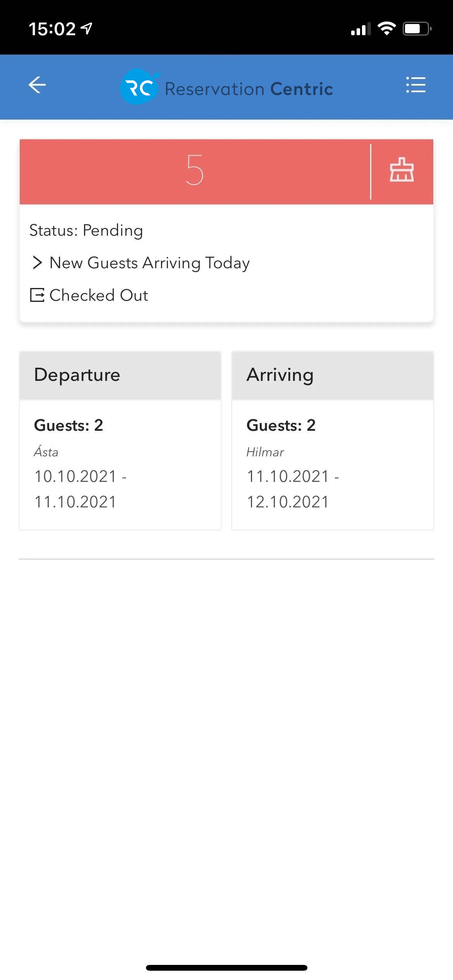Viewport: 453px width, 980px height.
Task: Expand New Guests Arriving Today chevron
Action: pos(37,262)
